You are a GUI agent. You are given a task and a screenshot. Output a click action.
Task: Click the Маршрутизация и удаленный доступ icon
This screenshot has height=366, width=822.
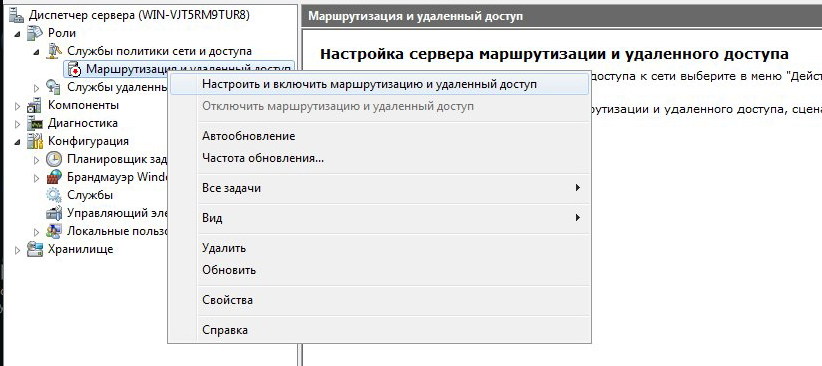[74, 69]
